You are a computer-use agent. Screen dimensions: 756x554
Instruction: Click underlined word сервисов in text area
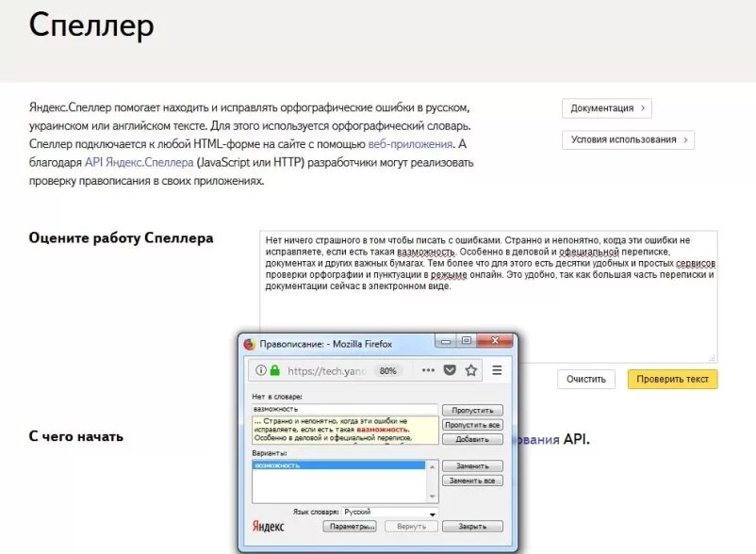tap(696, 264)
